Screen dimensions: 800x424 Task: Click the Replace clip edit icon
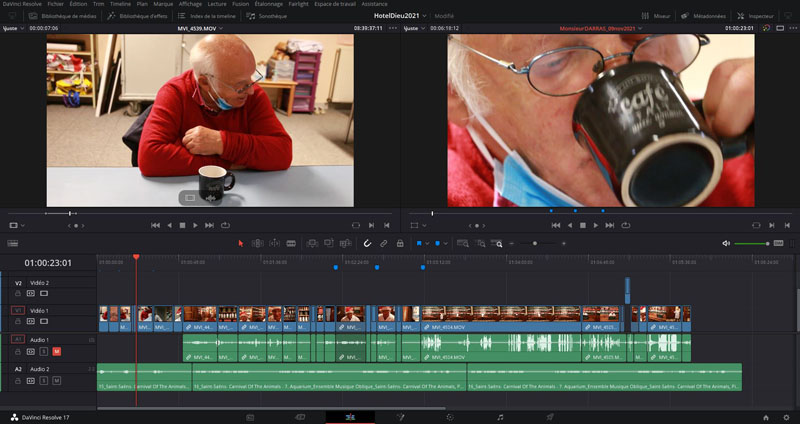346,243
